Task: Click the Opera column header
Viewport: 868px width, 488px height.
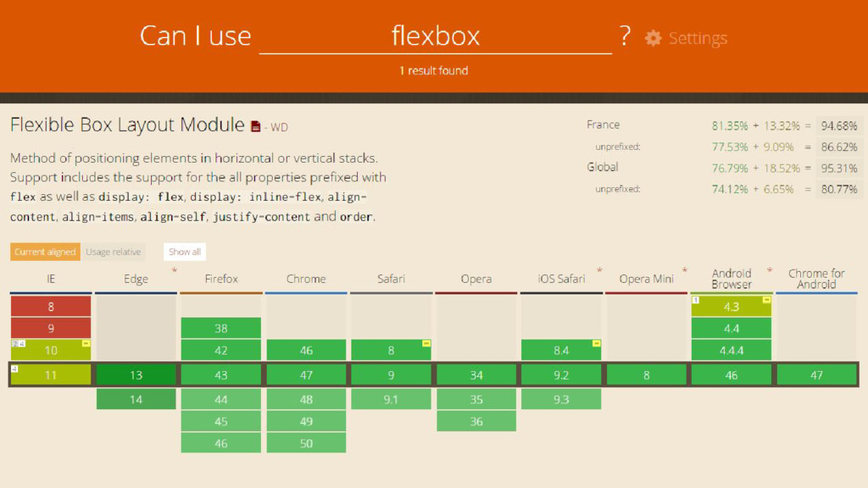Action: pos(476,279)
